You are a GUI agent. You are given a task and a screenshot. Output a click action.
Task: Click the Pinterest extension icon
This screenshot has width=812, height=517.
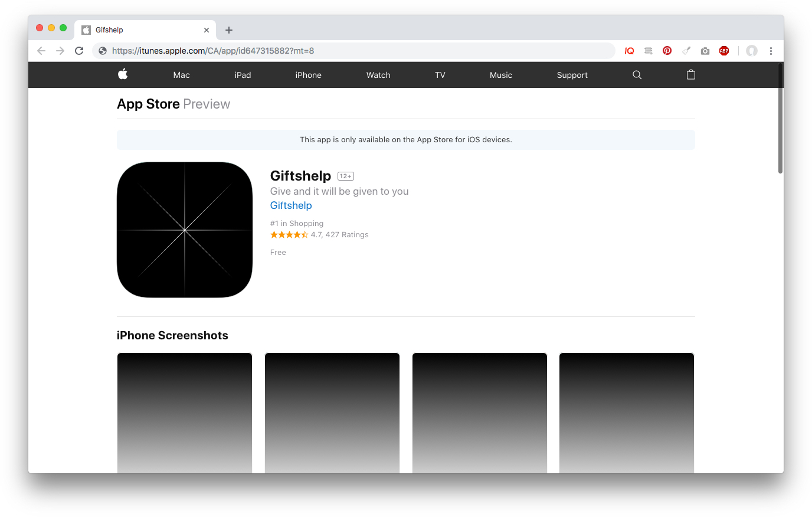667,51
